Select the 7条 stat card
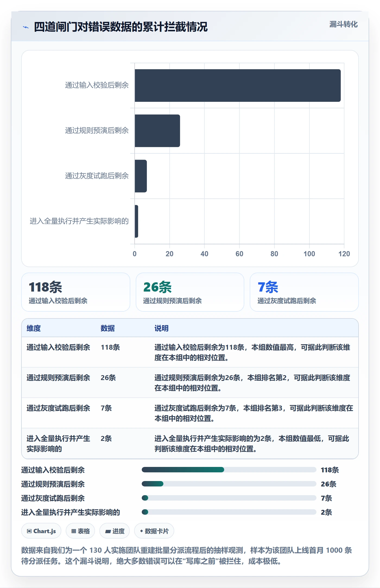 pyautogui.click(x=304, y=292)
